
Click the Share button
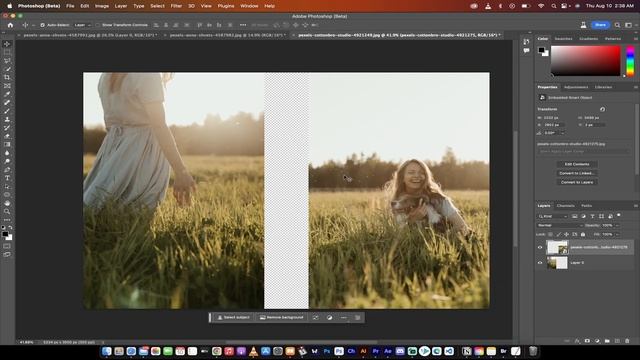(x=600, y=25)
